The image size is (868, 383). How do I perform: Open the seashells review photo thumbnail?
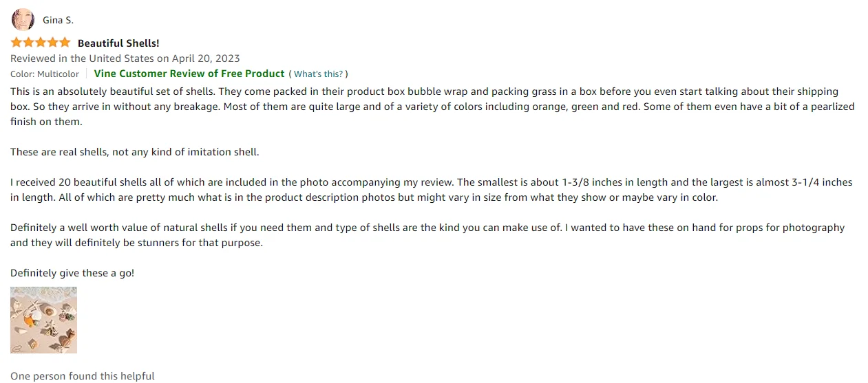[x=43, y=320]
